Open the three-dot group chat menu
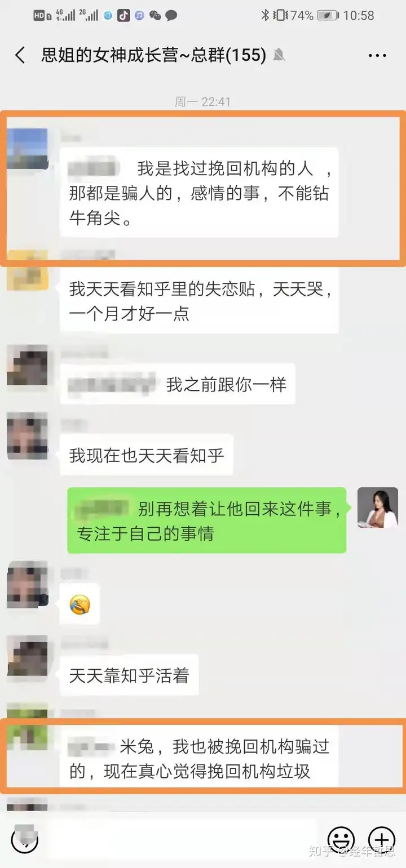 [377, 56]
